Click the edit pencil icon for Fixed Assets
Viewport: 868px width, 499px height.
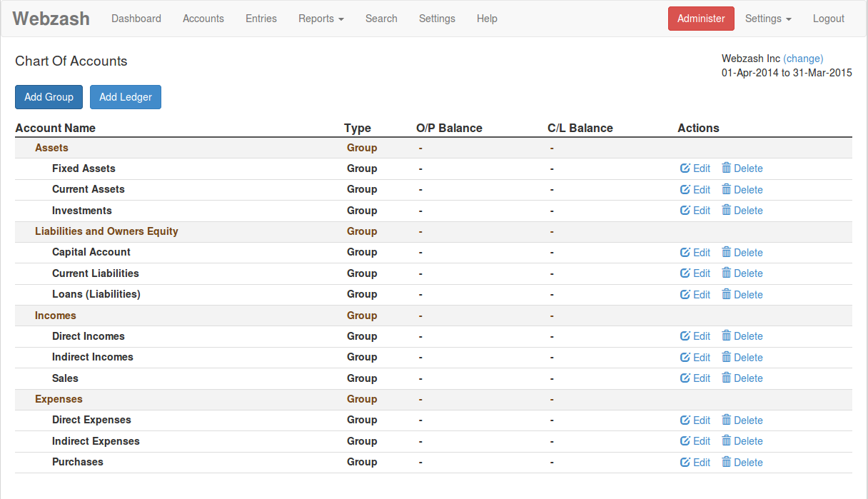point(685,168)
